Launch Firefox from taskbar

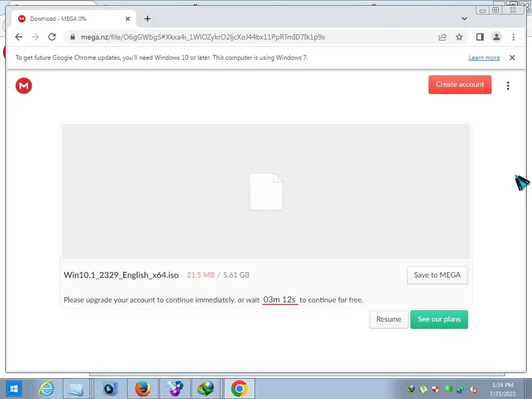tap(143, 389)
